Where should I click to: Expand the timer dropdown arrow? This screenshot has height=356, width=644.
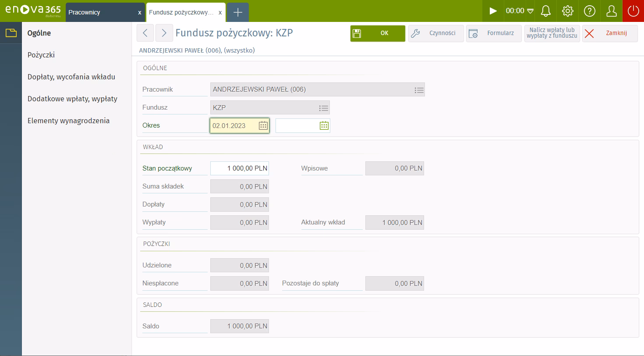pyautogui.click(x=530, y=11)
